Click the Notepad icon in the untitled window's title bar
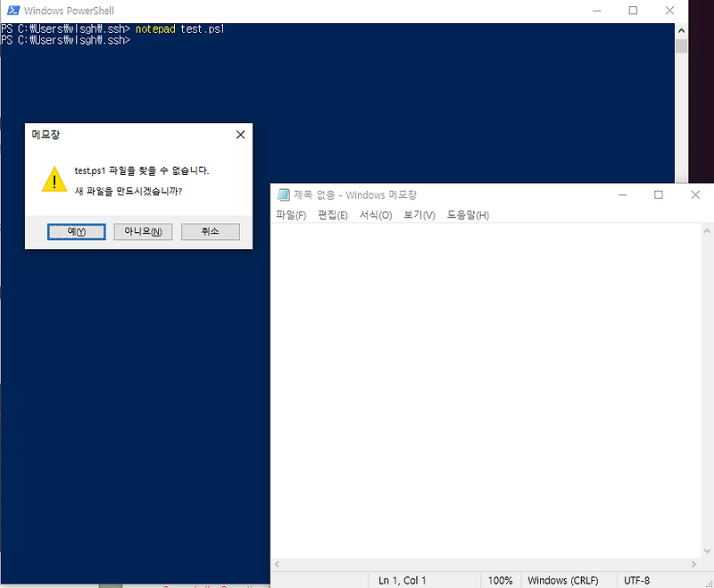714x588 pixels. coord(283,195)
